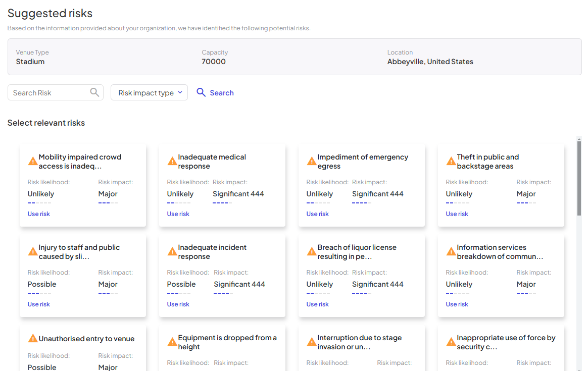
Task: Click Unlikely likelihood on Mobility impaired crowd card
Action: point(40,194)
